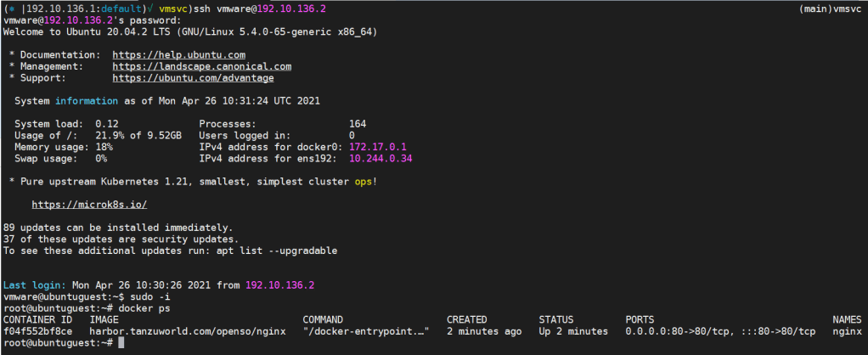Click the nginx container name under NAMES
This screenshot has height=355, width=868.
click(x=848, y=330)
